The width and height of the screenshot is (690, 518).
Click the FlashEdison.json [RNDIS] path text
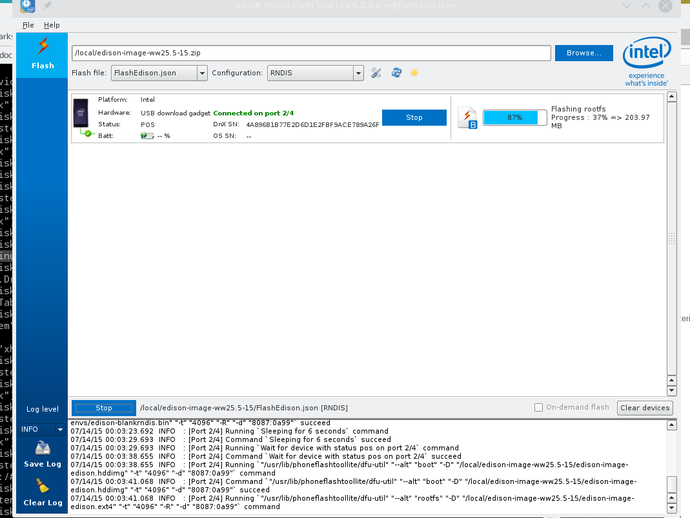[x=244, y=408]
